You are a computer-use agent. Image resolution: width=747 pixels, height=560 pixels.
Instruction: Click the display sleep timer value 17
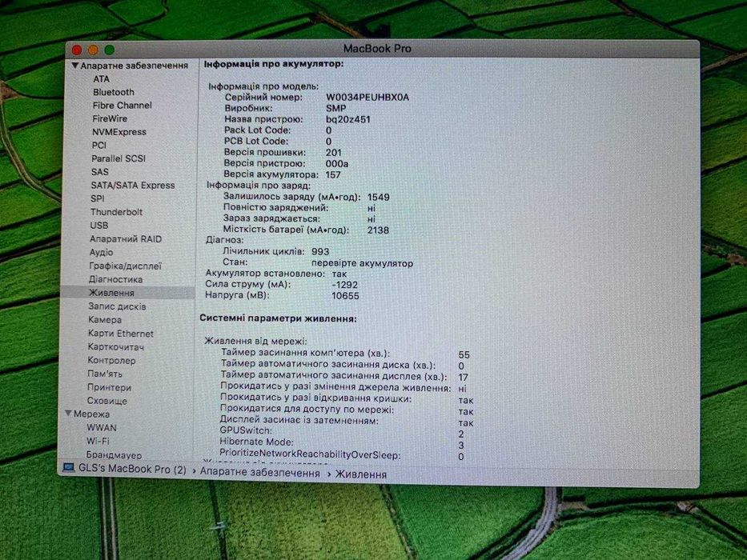pos(463,377)
